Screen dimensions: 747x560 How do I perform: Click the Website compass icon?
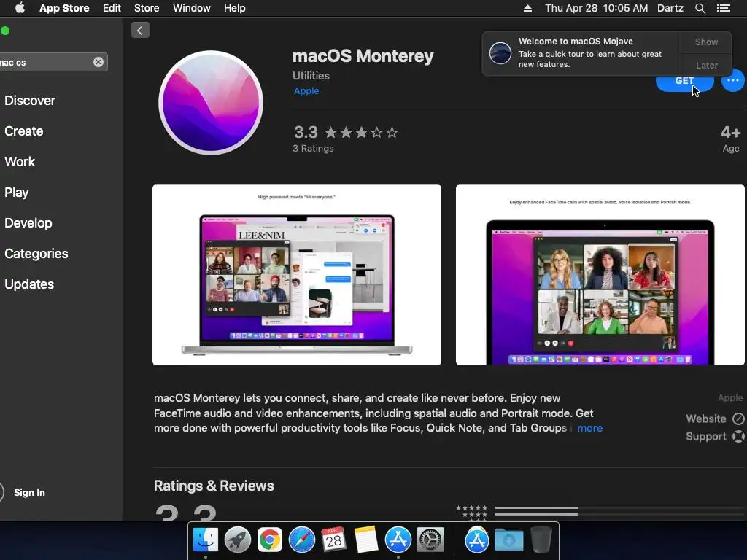click(738, 419)
